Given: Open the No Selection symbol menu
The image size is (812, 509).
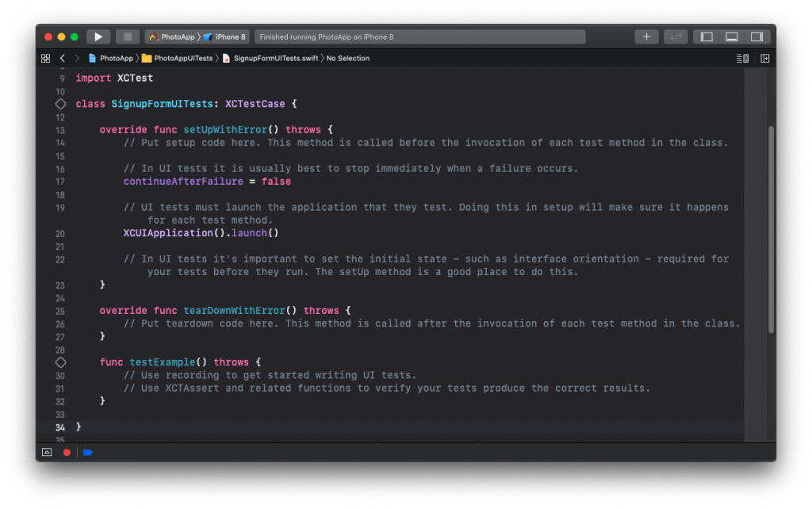Looking at the screenshot, I should (x=347, y=59).
